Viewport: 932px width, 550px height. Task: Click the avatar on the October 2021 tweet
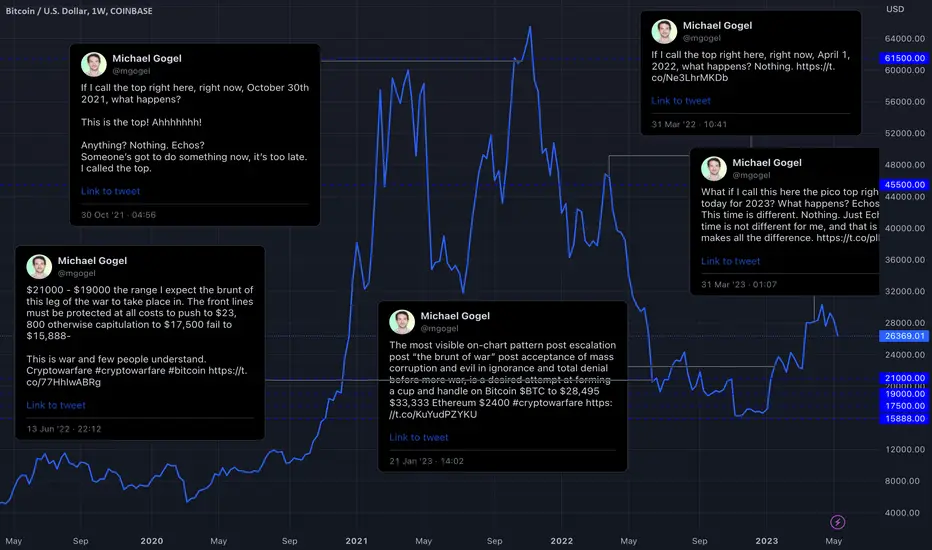[x=93, y=64]
